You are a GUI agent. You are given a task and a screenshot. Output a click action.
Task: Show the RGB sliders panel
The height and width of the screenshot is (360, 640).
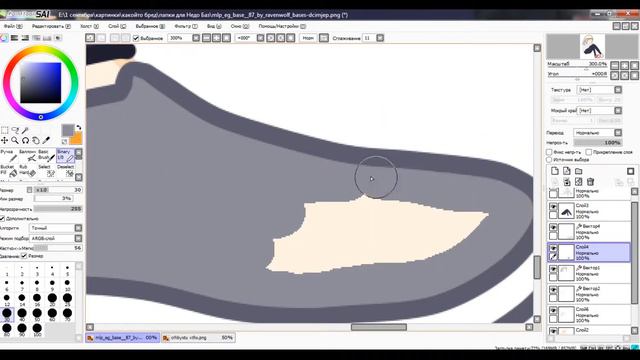coord(15,38)
